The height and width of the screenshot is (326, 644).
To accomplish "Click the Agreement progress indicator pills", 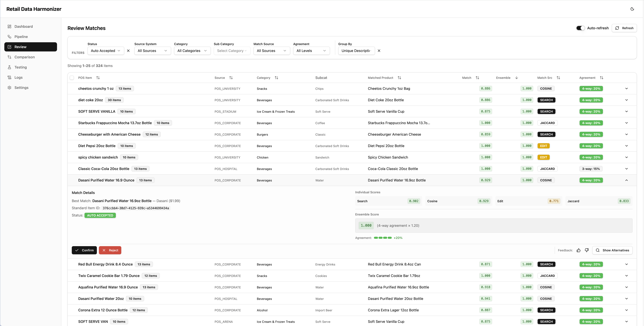I will 383,238.
